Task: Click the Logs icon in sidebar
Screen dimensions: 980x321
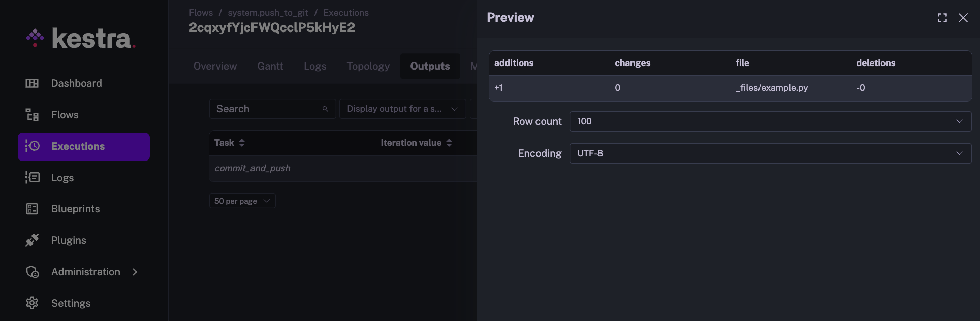Action: pyautogui.click(x=32, y=177)
